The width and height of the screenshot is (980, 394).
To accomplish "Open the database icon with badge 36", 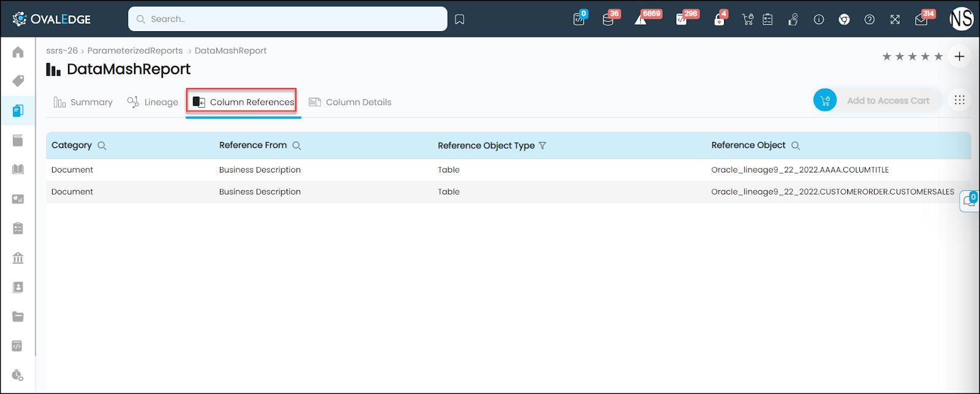I will coord(609,19).
